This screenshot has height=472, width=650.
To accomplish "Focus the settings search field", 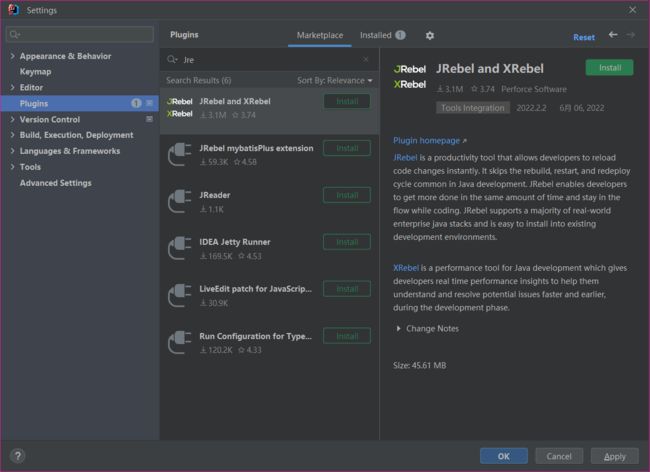I will [x=80, y=34].
